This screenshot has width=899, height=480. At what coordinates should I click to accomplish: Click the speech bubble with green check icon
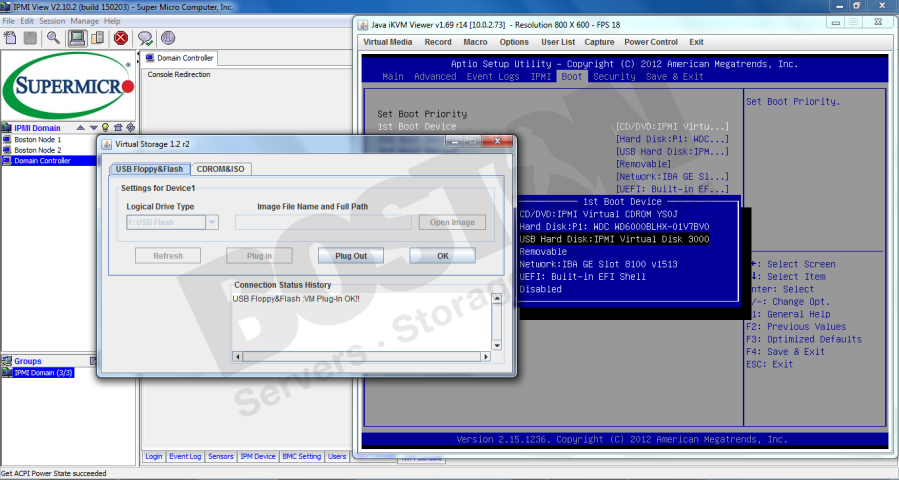point(146,38)
